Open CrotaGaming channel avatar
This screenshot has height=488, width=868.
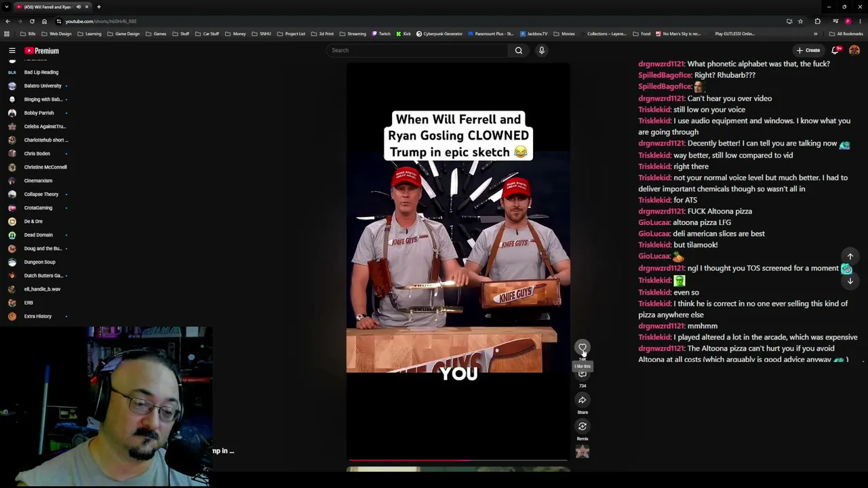point(12,208)
